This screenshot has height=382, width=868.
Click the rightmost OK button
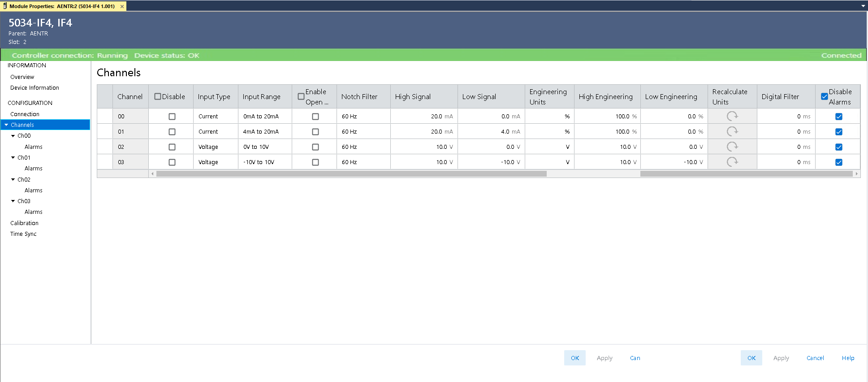click(751, 358)
